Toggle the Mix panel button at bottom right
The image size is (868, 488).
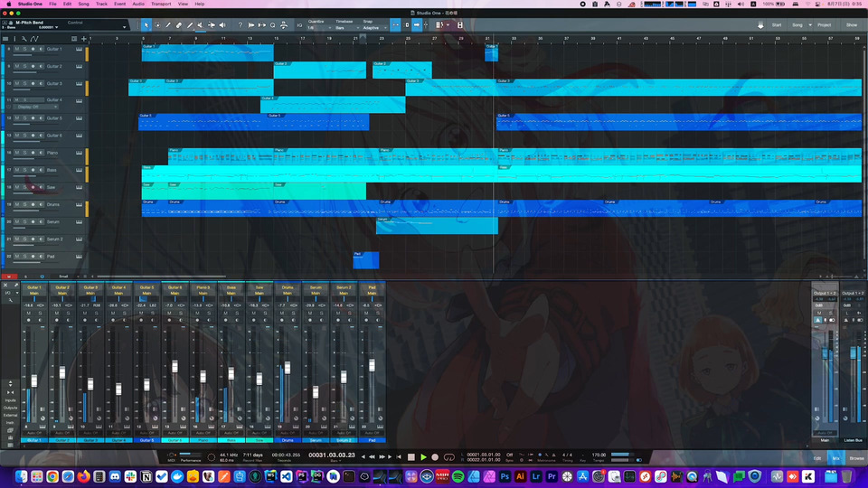pos(835,458)
